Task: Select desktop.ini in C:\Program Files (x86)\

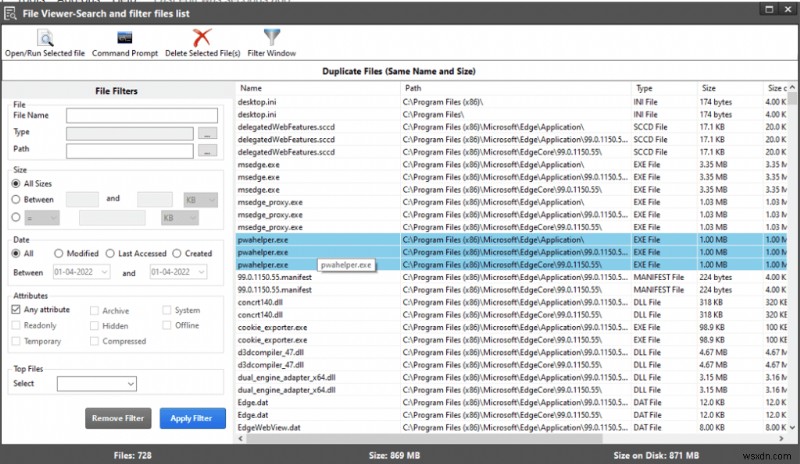Action: 512,102
